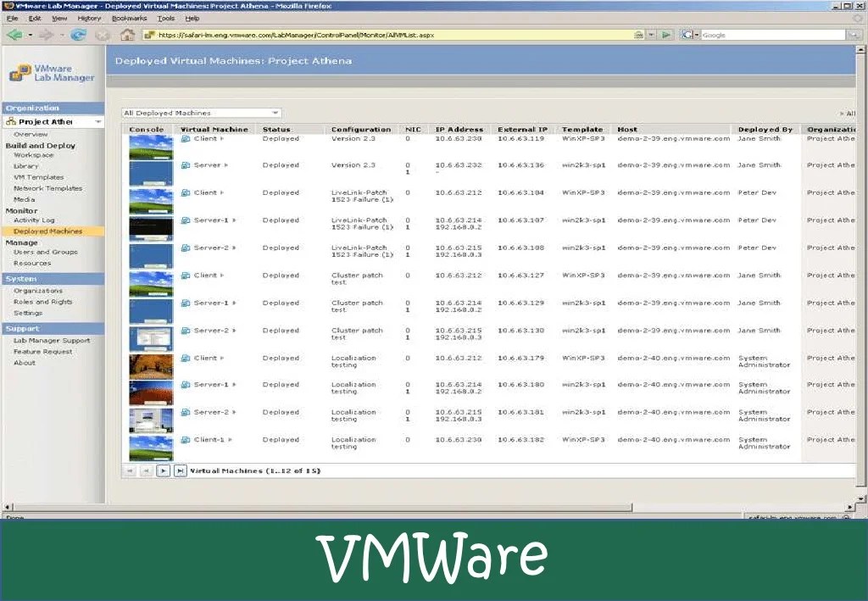Open VM Templates in the sidebar

[x=39, y=177]
